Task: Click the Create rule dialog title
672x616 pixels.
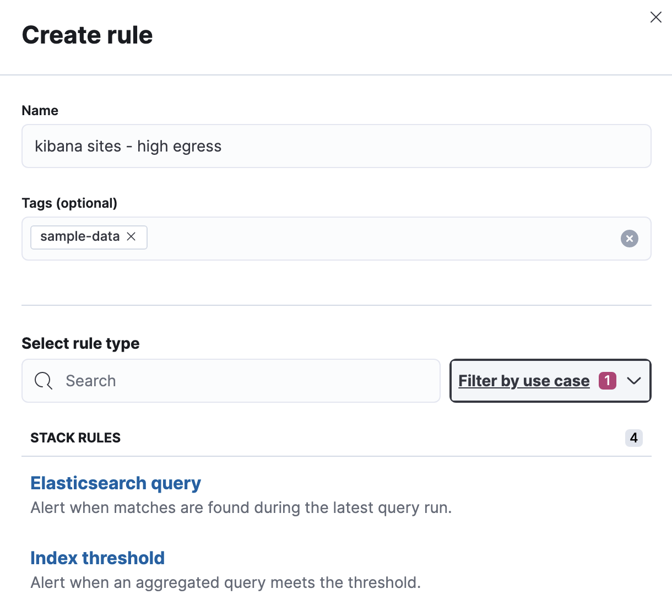Action: tap(87, 35)
